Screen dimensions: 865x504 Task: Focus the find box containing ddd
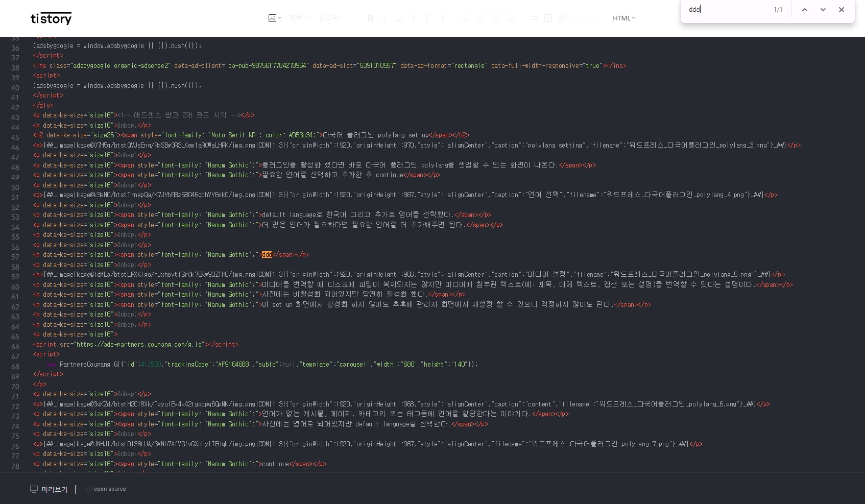coord(728,10)
